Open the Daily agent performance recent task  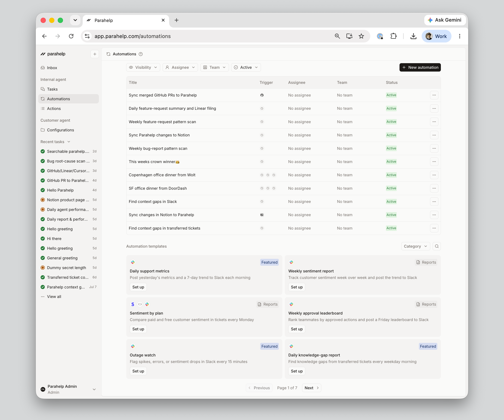pyautogui.click(x=68, y=210)
